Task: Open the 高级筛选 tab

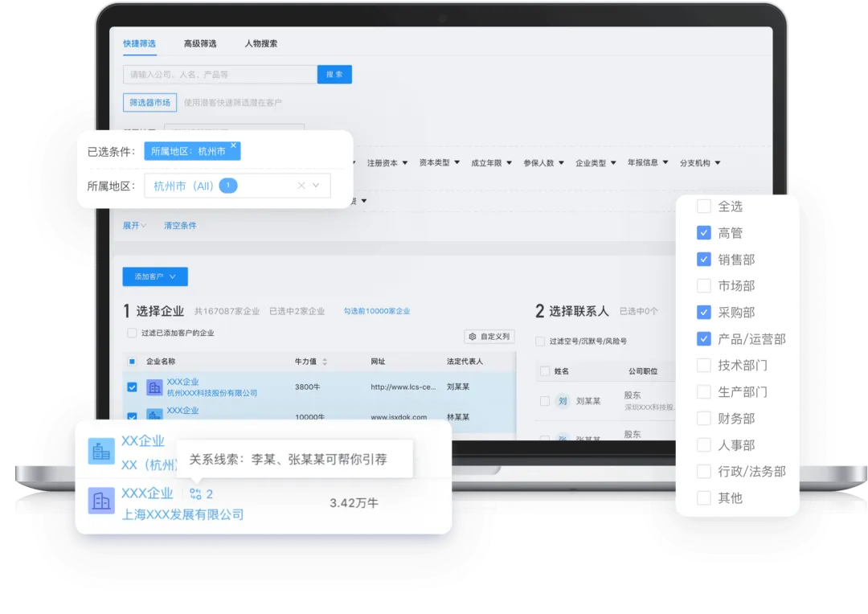Action: tap(200, 43)
